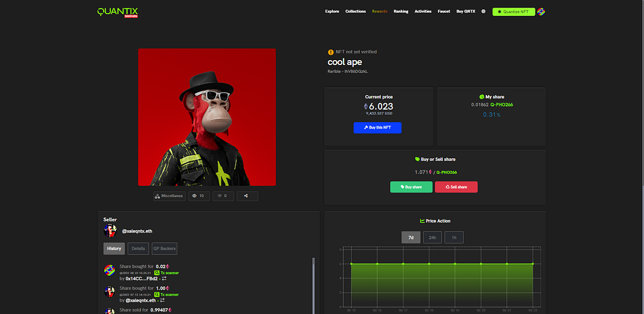This screenshot has width=644, height=314.
Task: Click @xaleqntx.eth in the 1.00 share history entry
Action: tap(141, 300)
